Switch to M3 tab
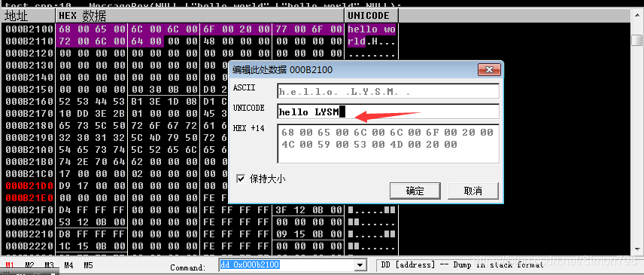This screenshot has height=275, width=644. click(x=49, y=265)
